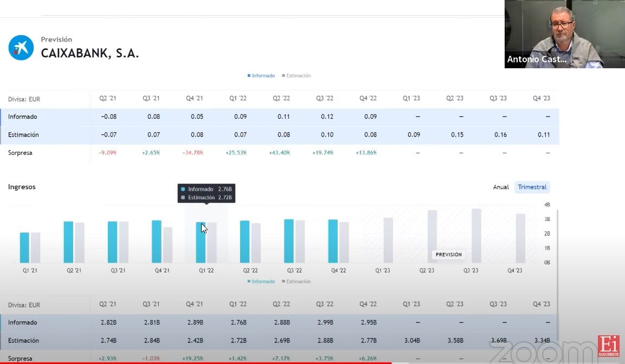625x364 pixels.
Task: Toggle Estimación legend above the earnings table
Action: click(296, 76)
